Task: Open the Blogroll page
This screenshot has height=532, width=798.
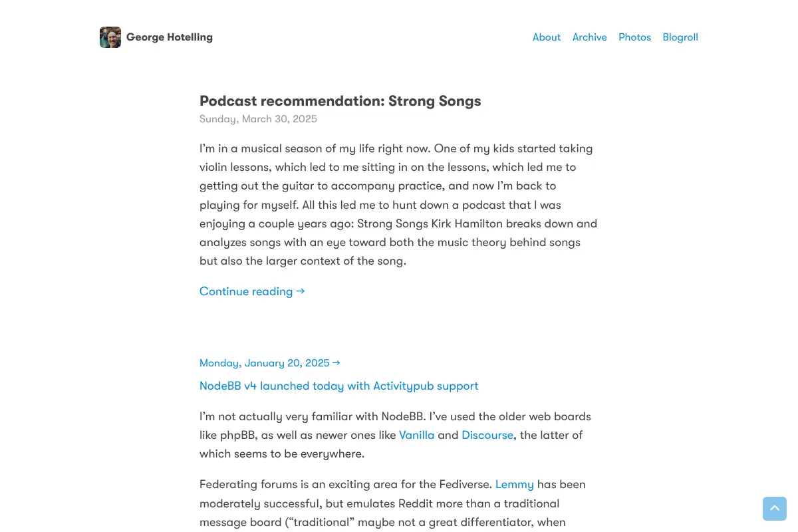Action: pyautogui.click(x=680, y=37)
